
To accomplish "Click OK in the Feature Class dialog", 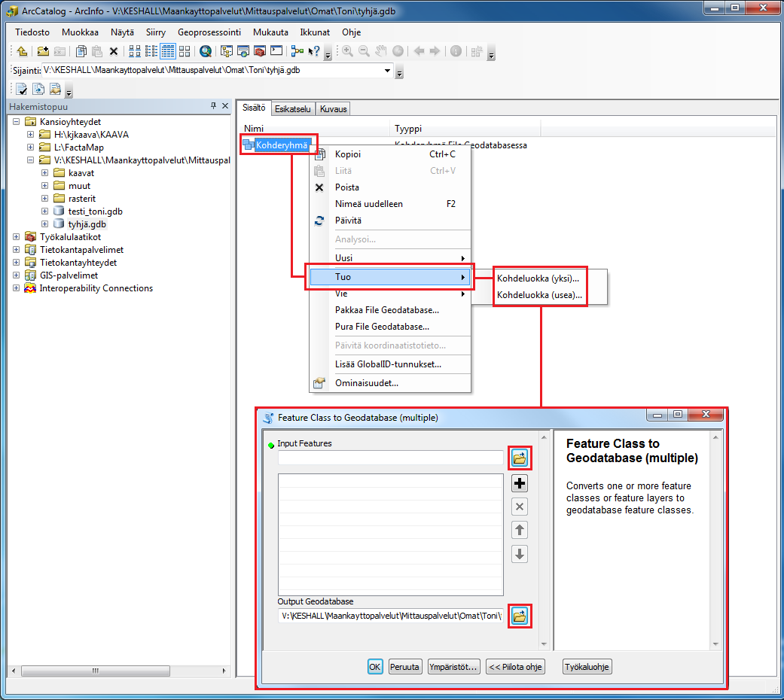I will pyautogui.click(x=374, y=667).
